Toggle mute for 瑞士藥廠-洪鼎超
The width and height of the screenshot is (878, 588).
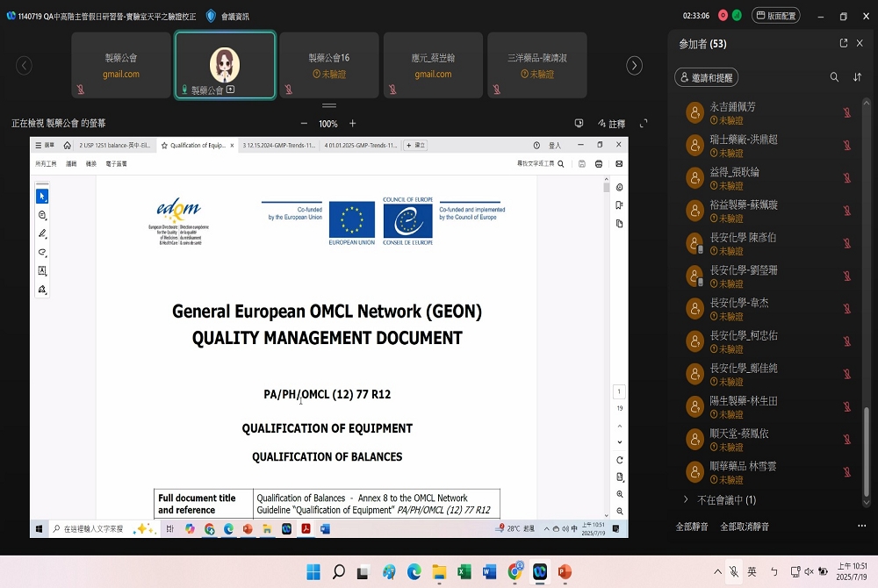pyautogui.click(x=847, y=146)
